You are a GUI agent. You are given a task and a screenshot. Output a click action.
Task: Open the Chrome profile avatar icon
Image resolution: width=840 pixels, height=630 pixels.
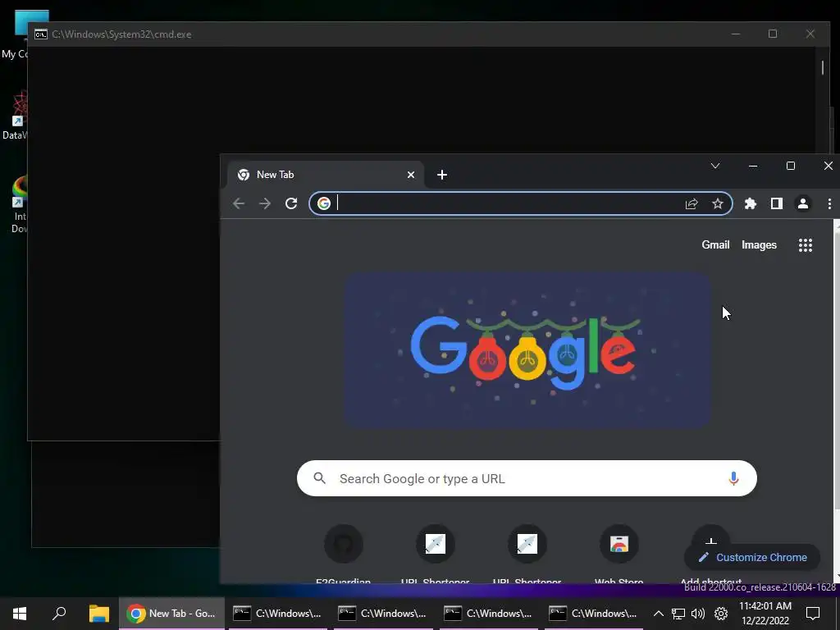click(803, 203)
